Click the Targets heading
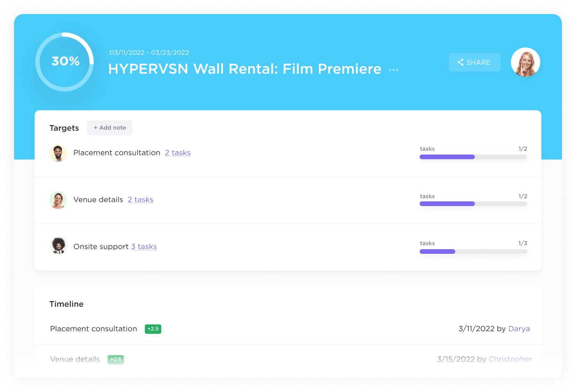576x392 pixels. pos(64,128)
